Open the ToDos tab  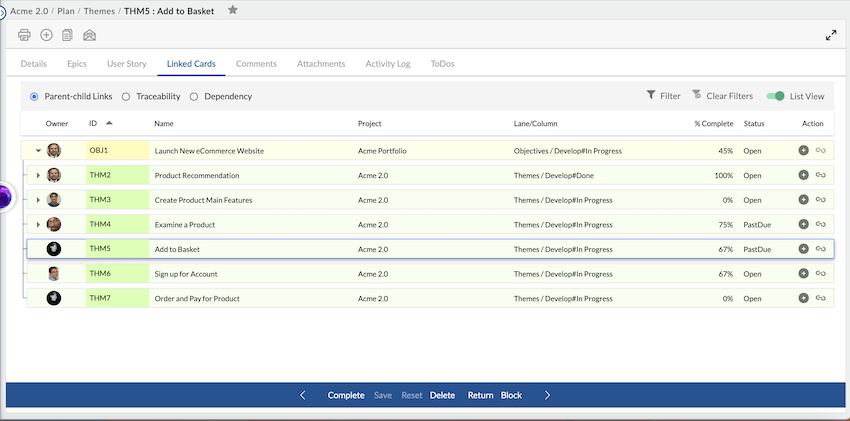(x=442, y=63)
